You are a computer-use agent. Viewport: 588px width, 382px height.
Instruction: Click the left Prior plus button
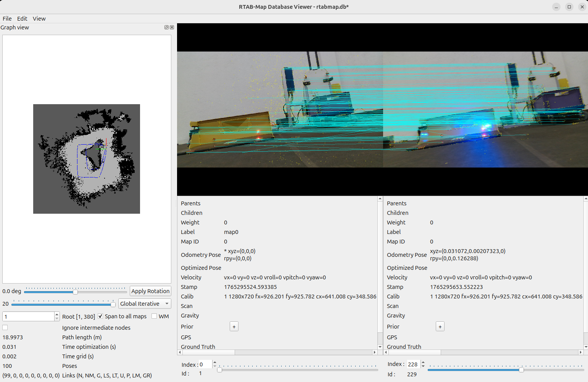coord(234,327)
